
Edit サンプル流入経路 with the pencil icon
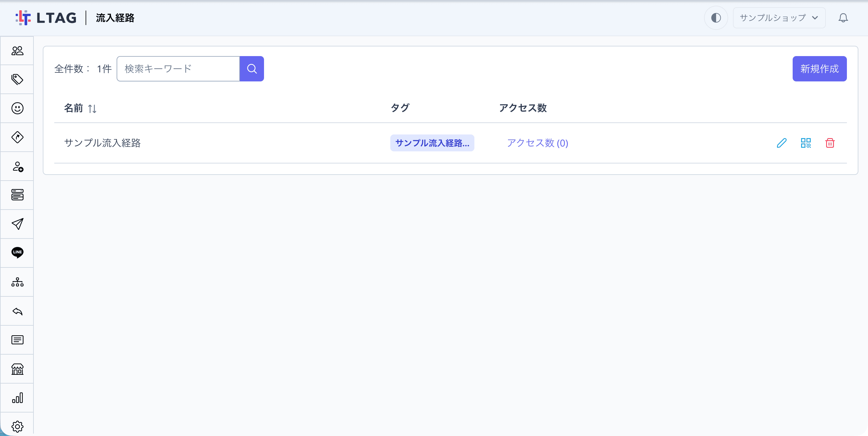tap(782, 143)
